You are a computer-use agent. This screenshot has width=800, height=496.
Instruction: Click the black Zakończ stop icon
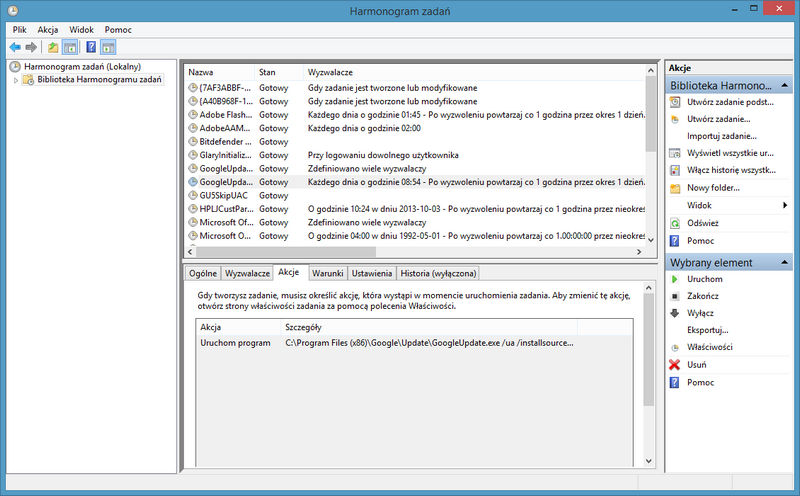[675, 296]
